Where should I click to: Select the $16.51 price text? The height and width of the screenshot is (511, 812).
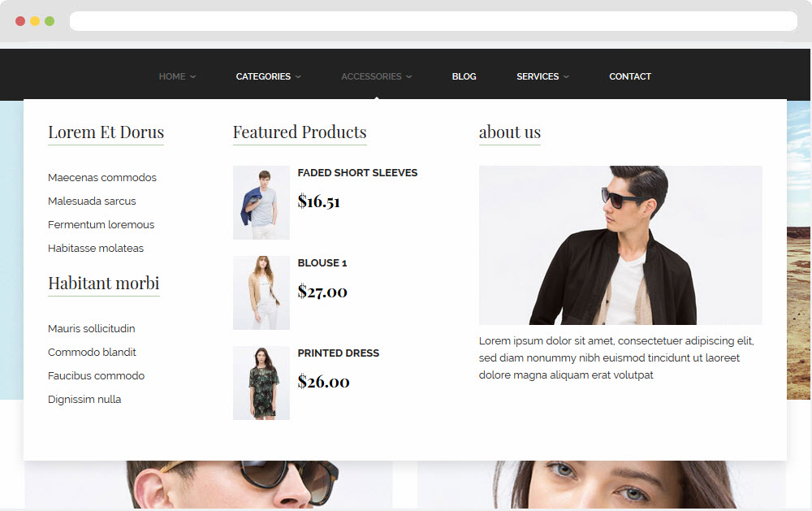(x=318, y=201)
